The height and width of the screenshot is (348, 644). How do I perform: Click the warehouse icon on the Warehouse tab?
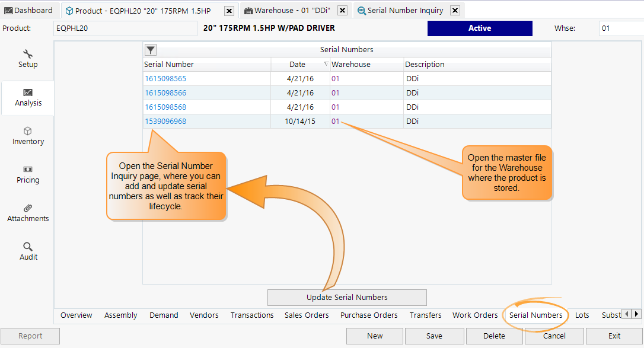(247, 10)
